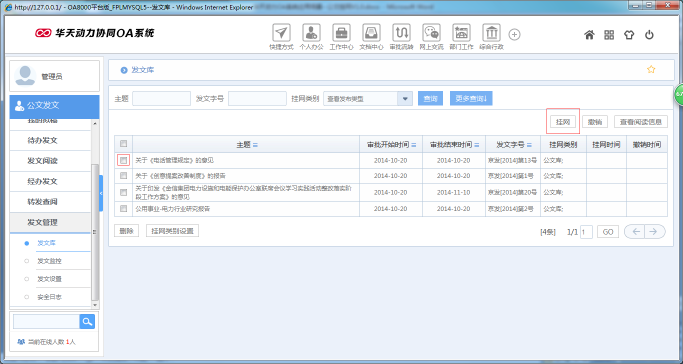683x364 pixels.
Task: Select 发文监控 in the sidebar
Action: coord(49,261)
